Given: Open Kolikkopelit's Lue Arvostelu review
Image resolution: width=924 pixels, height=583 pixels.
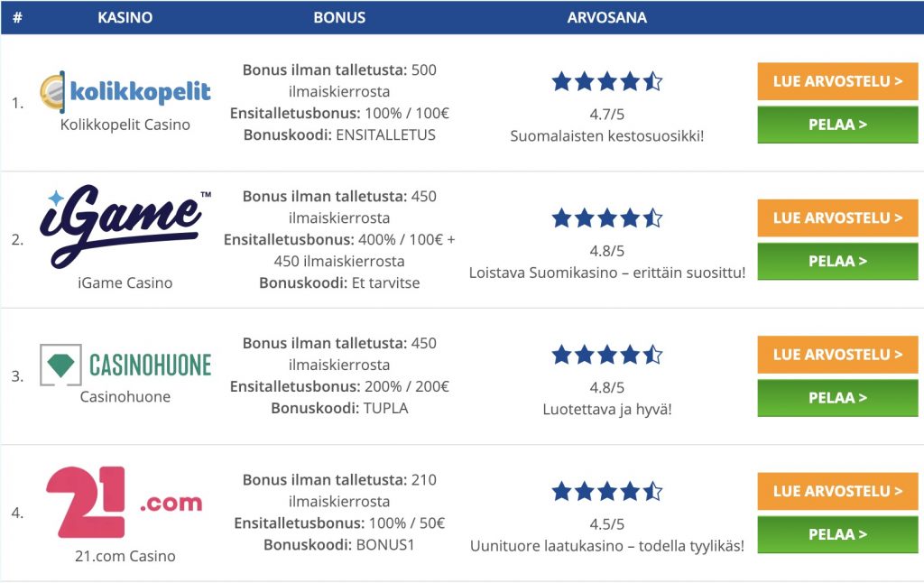Looking at the screenshot, I should [837, 81].
